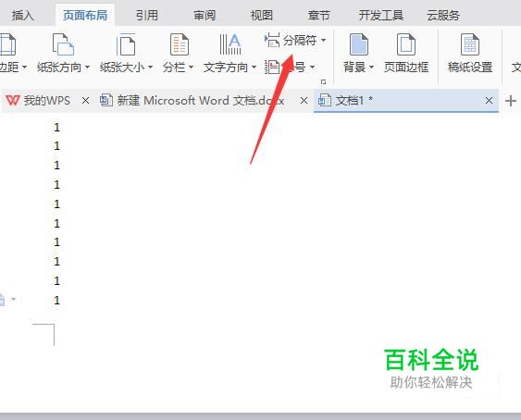Switch to the 我的WPS document tab
Viewport: 521px width, 420px height.
tap(47, 100)
